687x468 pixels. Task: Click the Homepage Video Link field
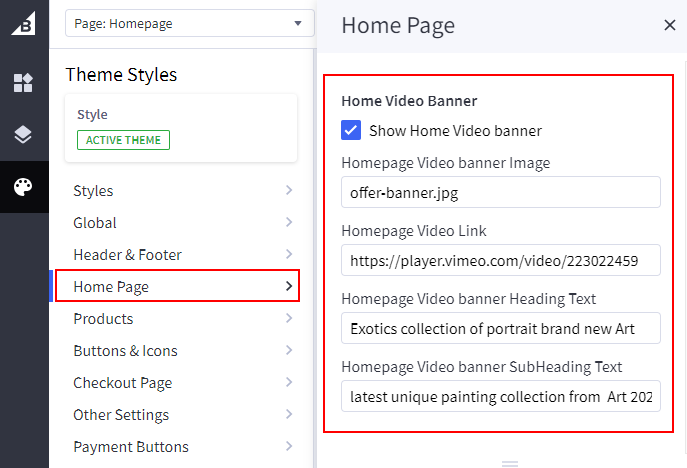tap(500, 260)
